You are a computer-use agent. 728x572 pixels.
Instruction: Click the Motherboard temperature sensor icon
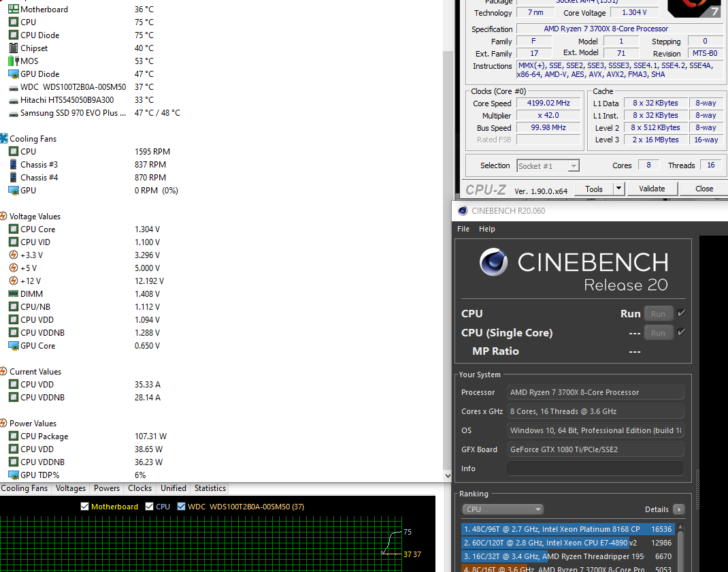pyautogui.click(x=14, y=10)
